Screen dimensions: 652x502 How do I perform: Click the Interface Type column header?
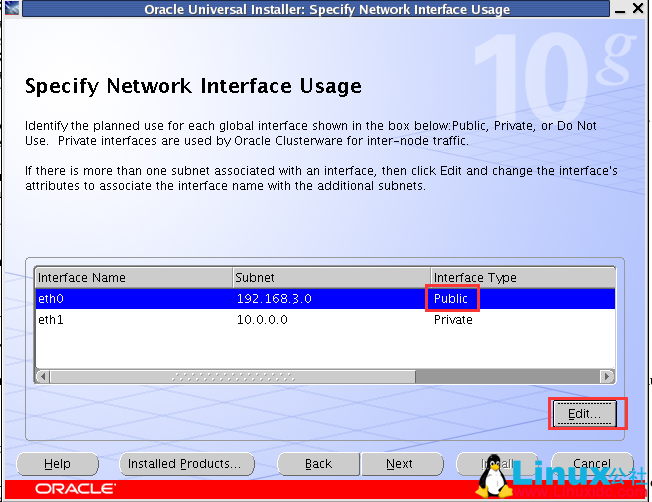click(x=523, y=277)
